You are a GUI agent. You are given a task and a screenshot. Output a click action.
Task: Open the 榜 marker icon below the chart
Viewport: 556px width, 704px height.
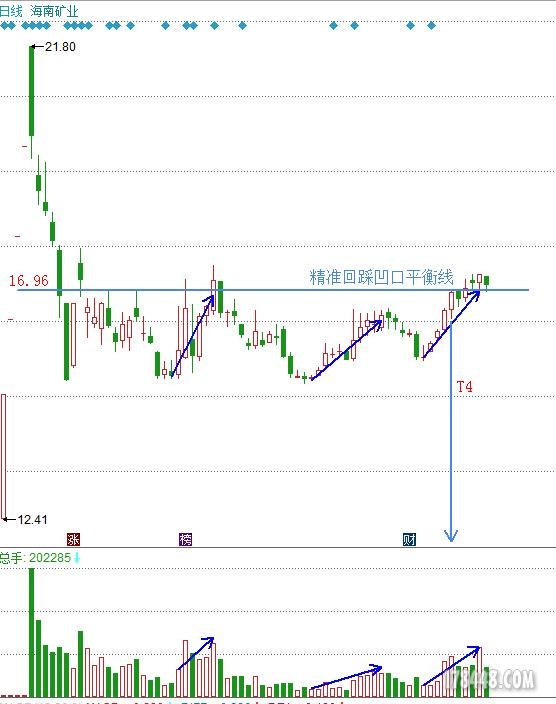[x=185, y=539]
